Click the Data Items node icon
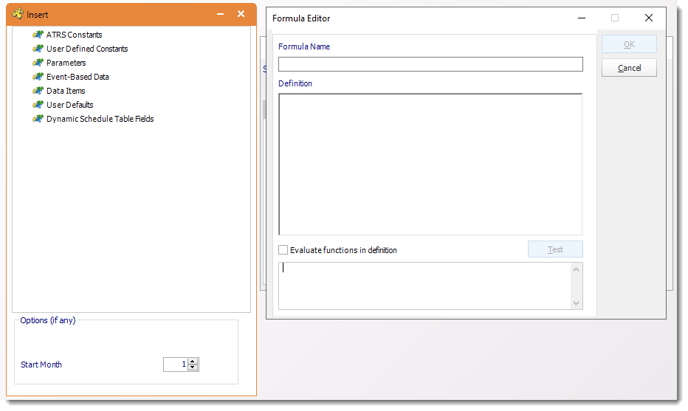688x411 pixels. pos(38,91)
